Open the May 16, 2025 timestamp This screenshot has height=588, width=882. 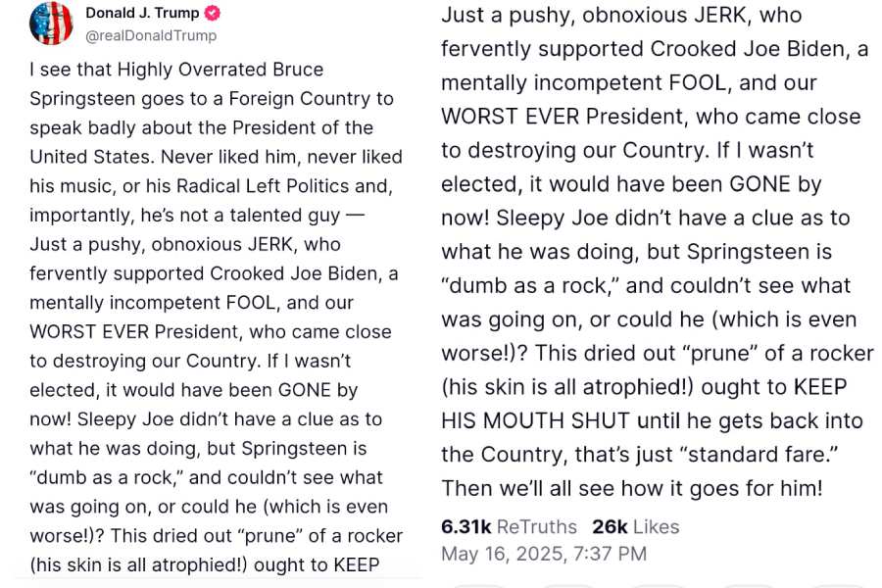[544, 554]
